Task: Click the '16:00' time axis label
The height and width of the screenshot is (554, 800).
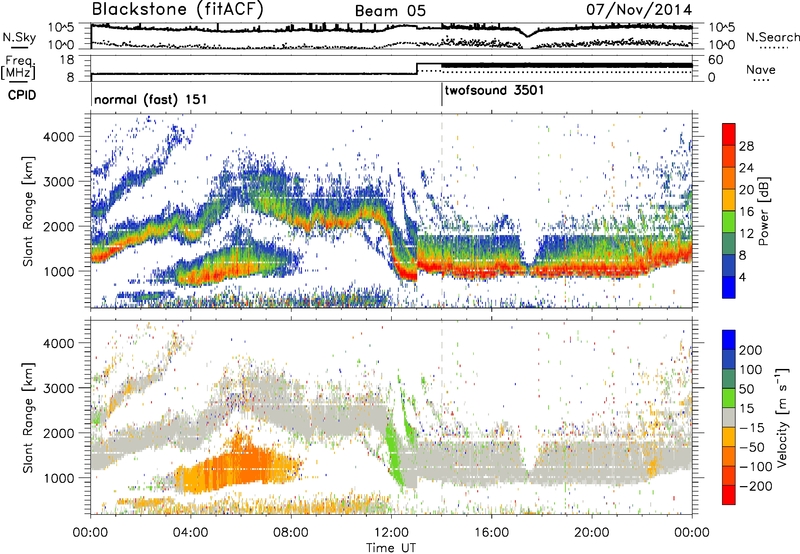Action: pos(491,533)
